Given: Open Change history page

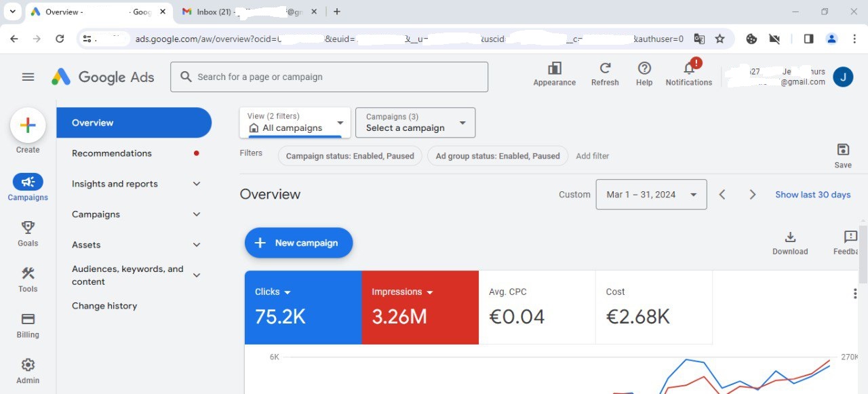Looking at the screenshot, I should tap(104, 306).
